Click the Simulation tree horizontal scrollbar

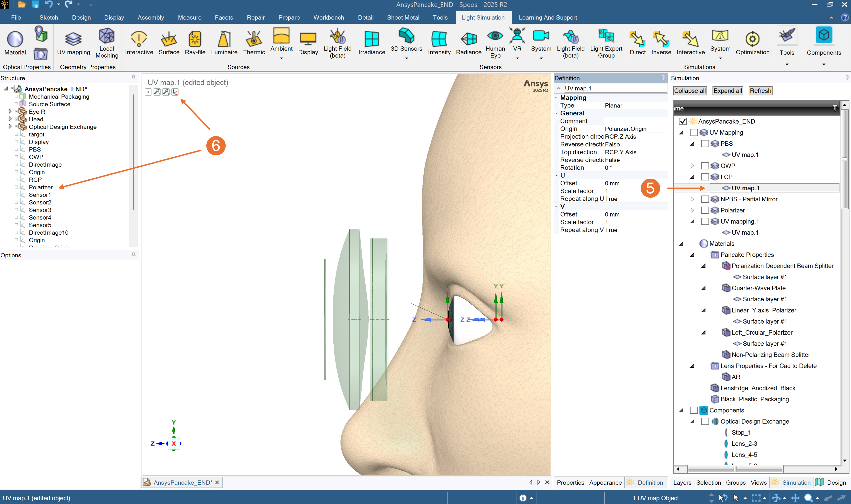click(735, 469)
